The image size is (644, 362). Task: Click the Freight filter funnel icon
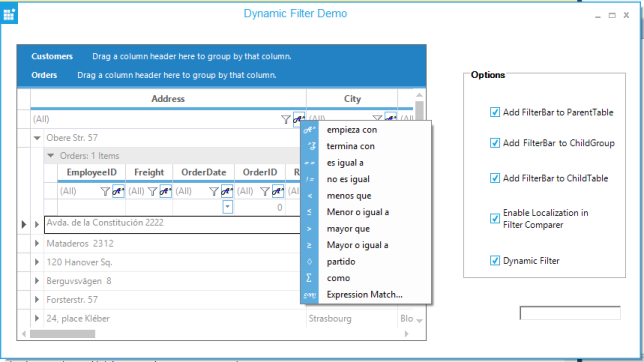coord(152,191)
